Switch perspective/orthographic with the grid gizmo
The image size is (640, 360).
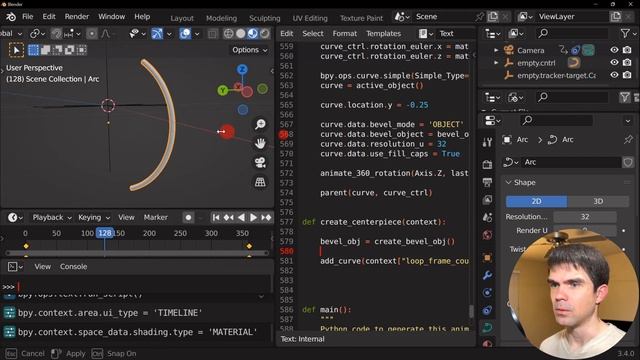point(260,182)
